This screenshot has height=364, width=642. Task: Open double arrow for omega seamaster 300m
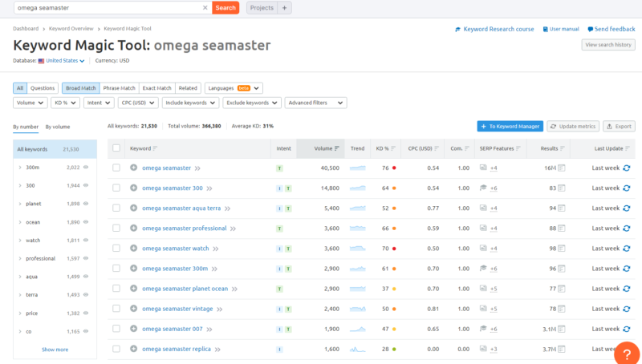pos(214,269)
